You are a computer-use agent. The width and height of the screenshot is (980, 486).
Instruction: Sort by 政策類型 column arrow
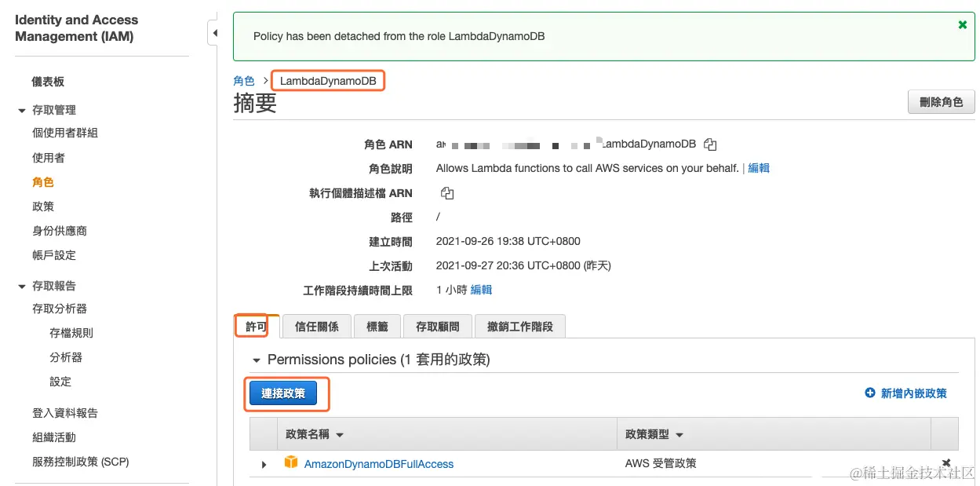(679, 435)
